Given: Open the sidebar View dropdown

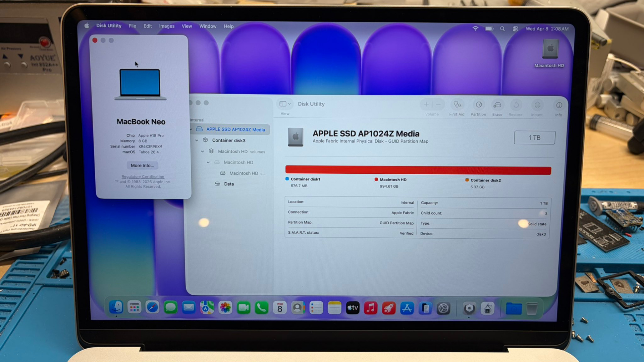Looking at the screenshot, I should point(285,104).
